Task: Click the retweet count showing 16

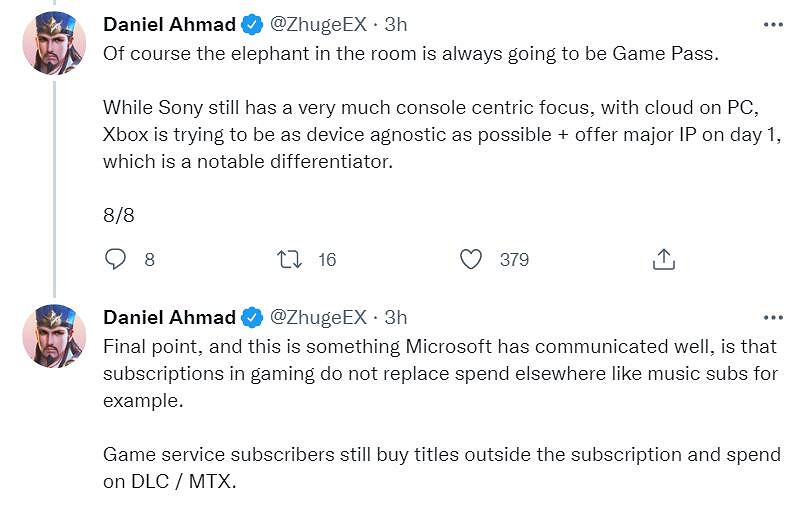Action: pyautogui.click(x=327, y=260)
